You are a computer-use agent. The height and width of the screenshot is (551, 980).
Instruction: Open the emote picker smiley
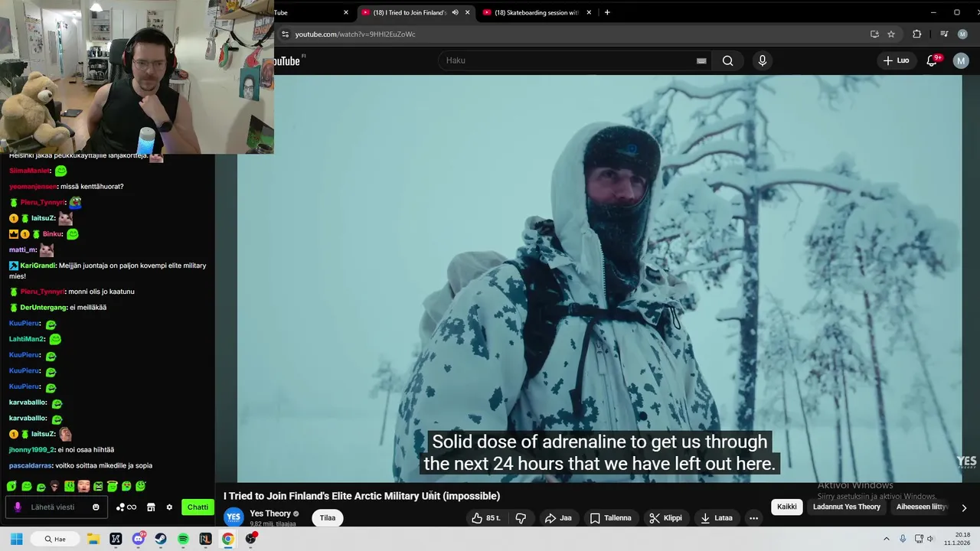tap(96, 507)
